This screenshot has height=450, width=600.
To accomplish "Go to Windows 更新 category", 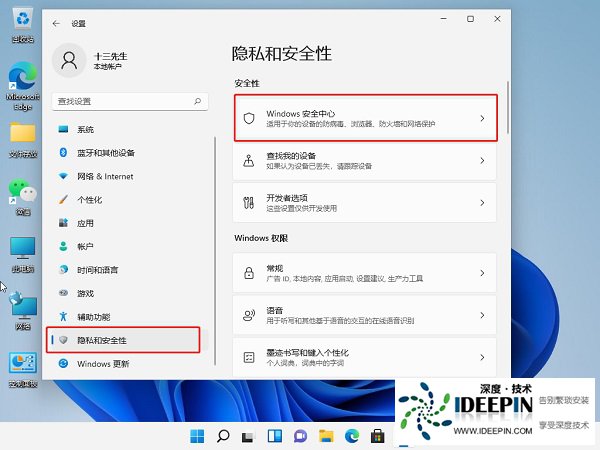I will click(130, 364).
